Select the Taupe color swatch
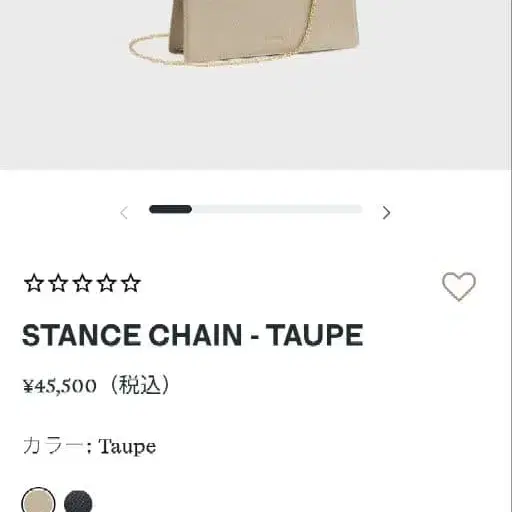 pyautogui.click(x=38, y=501)
